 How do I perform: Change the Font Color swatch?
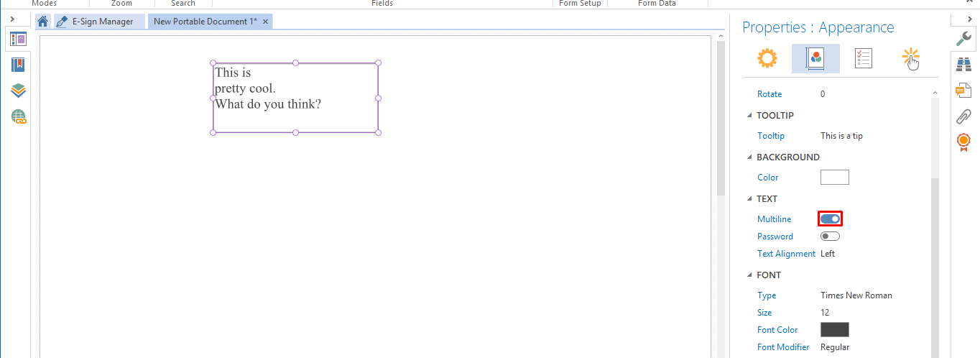coord(834,330)
